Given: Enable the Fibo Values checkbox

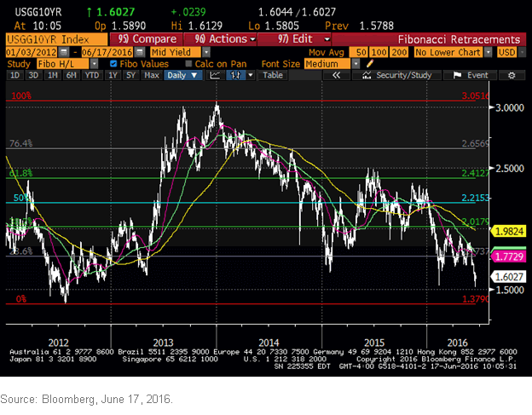Looking at the screenshot, I should [113, 63].
